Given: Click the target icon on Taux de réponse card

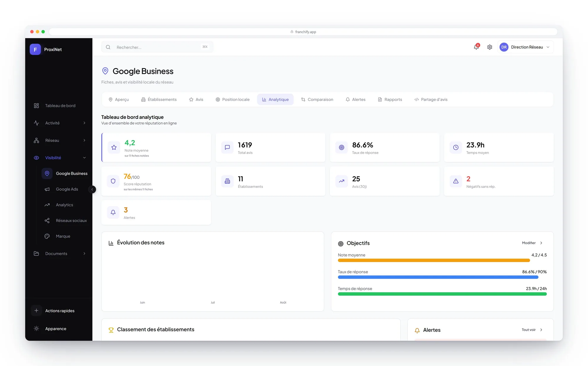Looking at the screenshot, I should tap(342, 147).
